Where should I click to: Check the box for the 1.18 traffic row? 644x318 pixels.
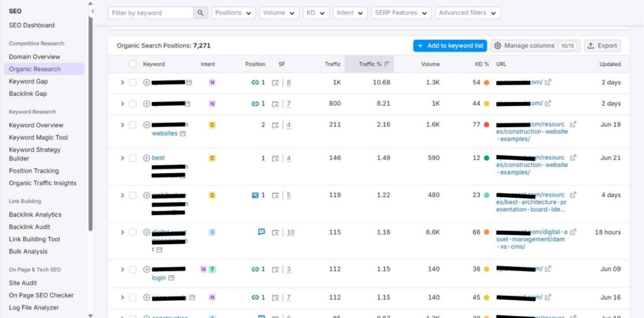133,232
